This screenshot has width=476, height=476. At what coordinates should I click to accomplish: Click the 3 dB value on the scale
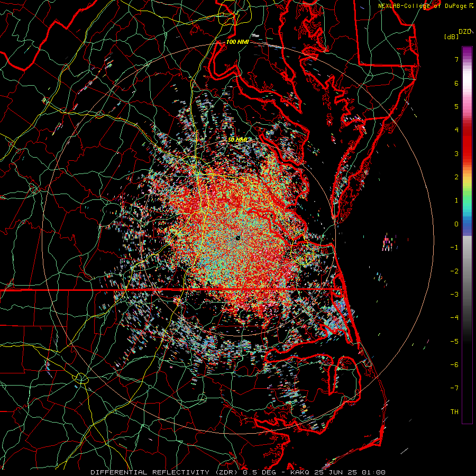point(456,153)
